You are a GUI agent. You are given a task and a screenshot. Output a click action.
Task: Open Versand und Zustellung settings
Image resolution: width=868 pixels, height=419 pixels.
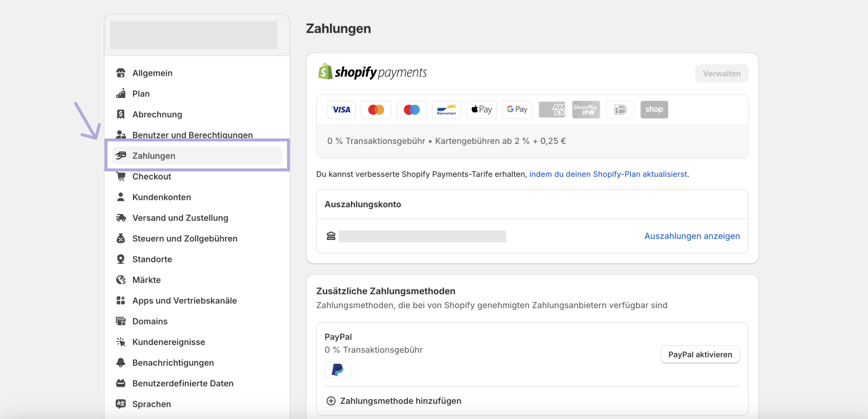pyautogui.click(x=197, y=218)
